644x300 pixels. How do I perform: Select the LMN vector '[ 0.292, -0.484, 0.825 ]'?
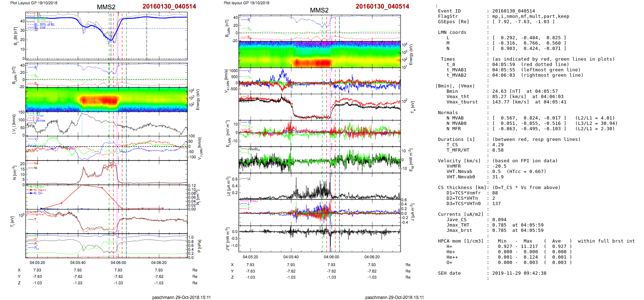(x=529, y=38)
